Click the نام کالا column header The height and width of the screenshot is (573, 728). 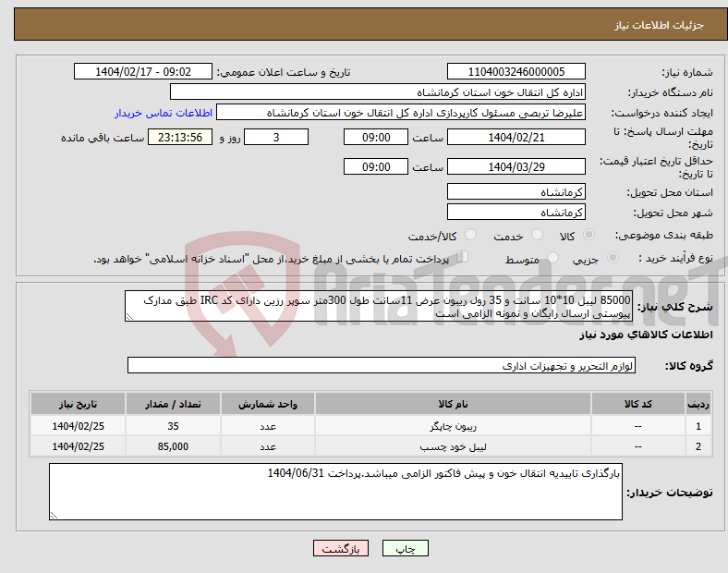click(x=453, y=404)
